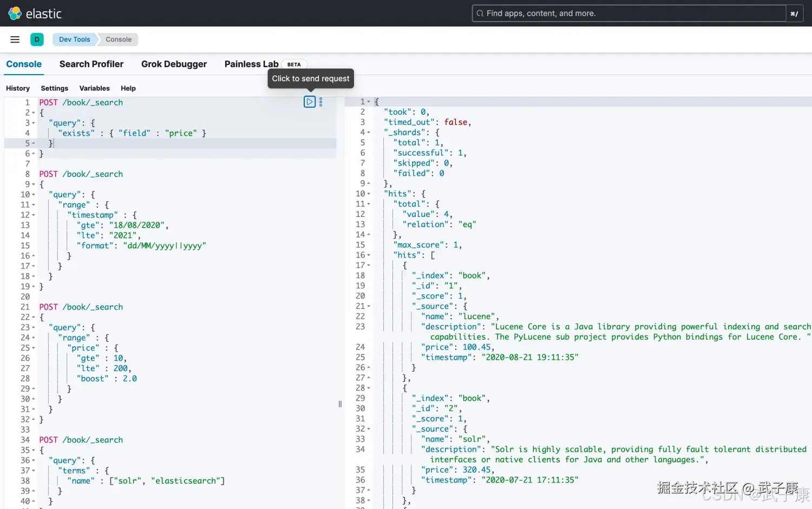Open the hamburger navigation menu
The height and width of the screenshot is (509, 812).
pyautogui.click(x=15, y=39)
